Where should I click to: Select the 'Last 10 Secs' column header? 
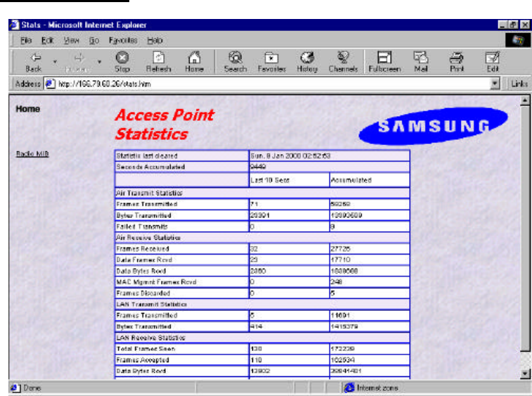tap(270, 180)
